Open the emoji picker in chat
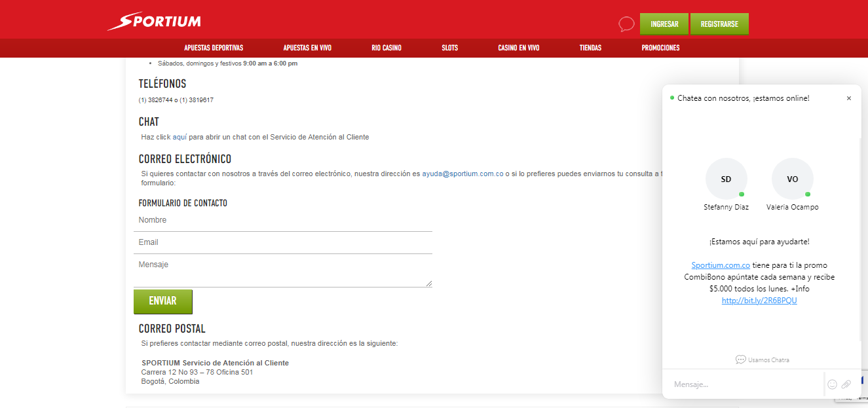868x408 pixels. [x=832, y=384]
